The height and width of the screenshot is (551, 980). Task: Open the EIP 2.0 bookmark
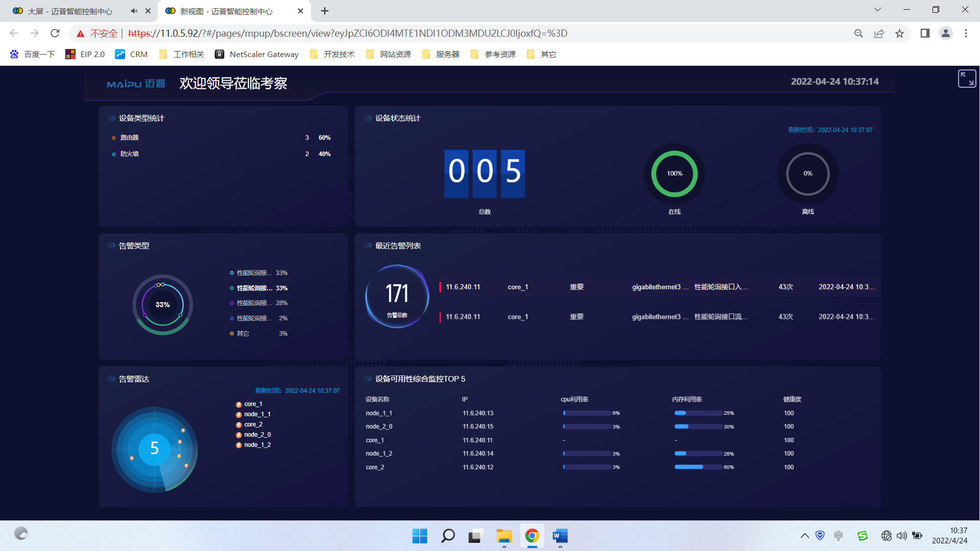(85, 54)
